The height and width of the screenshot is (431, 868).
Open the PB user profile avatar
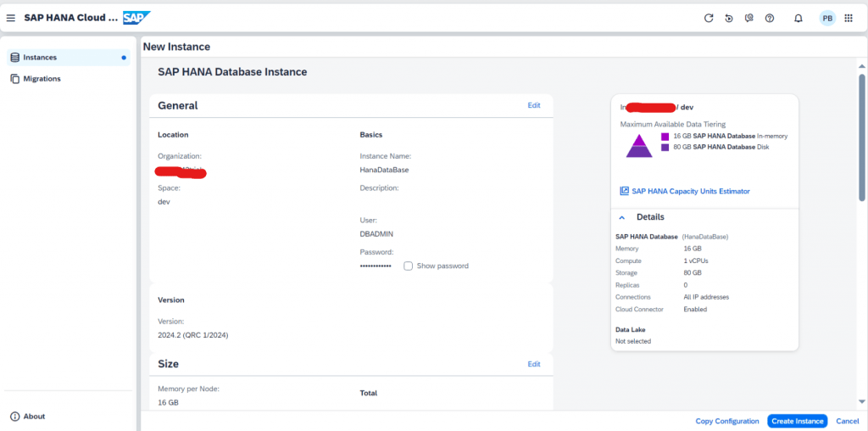click(827, 19)
